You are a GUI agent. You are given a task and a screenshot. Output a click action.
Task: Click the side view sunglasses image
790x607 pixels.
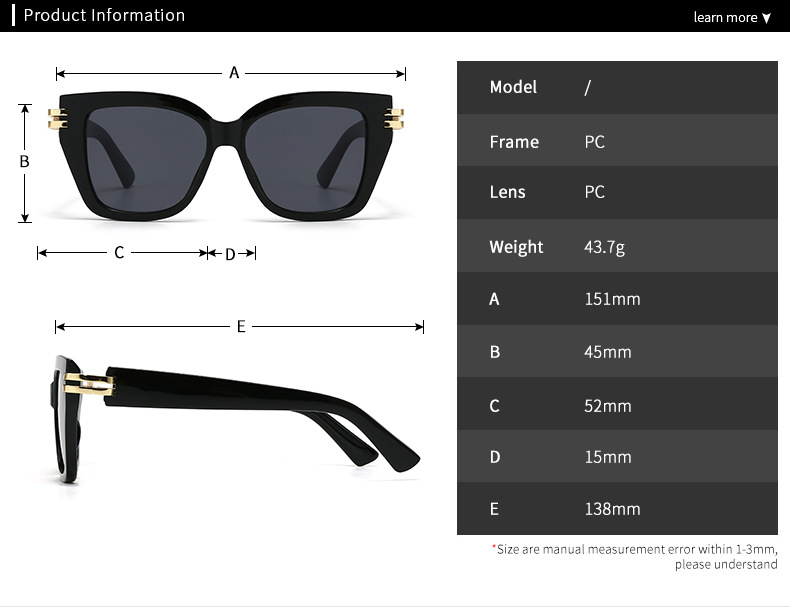pos(236,419)
